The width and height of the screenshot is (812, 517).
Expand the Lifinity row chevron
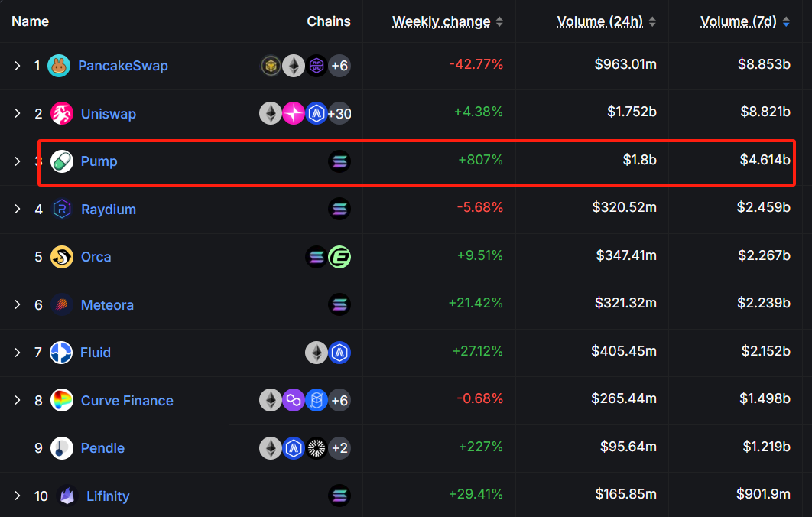click(x=18, y=496)
